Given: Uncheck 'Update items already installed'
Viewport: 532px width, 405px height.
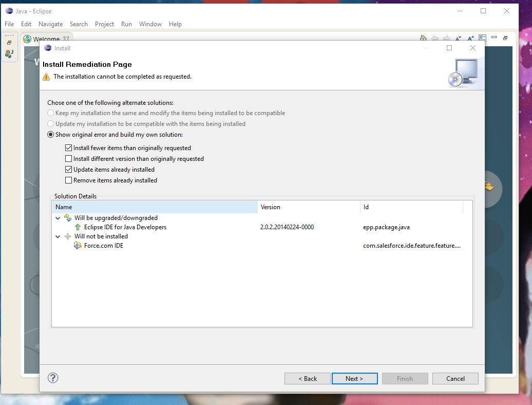Looking at the screenshot, I should click(68, 170).
